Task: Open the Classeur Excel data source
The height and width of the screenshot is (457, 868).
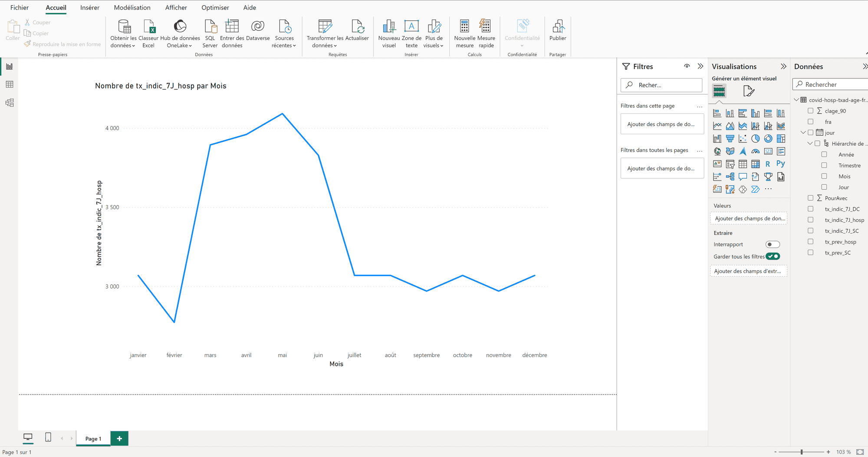Action: pos(148,33)
